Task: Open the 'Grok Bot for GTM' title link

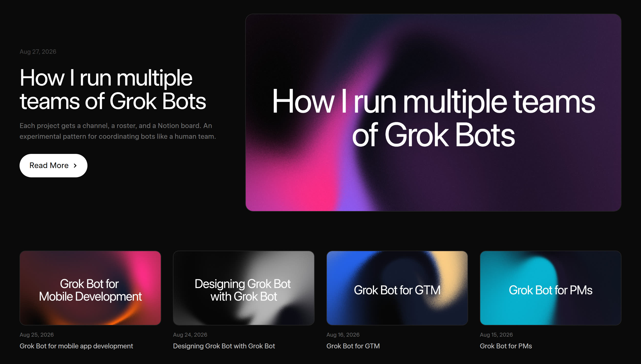Action: click(x=353, y=346)
